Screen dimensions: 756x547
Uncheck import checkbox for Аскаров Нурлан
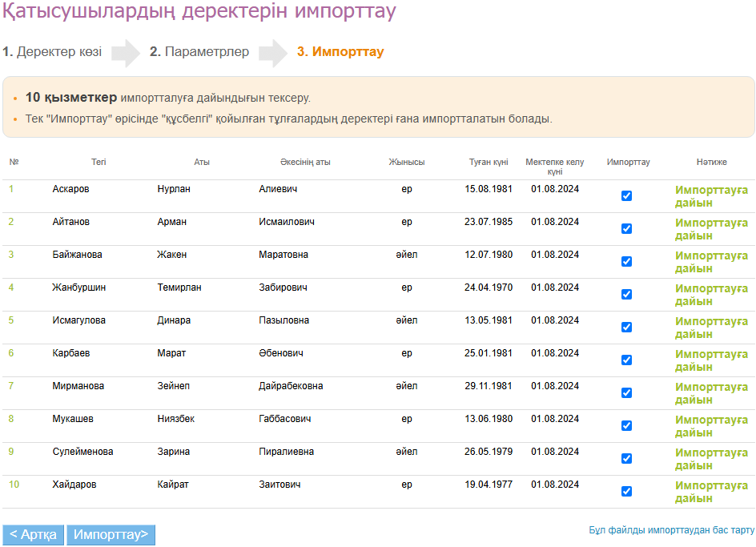(626, 195)
